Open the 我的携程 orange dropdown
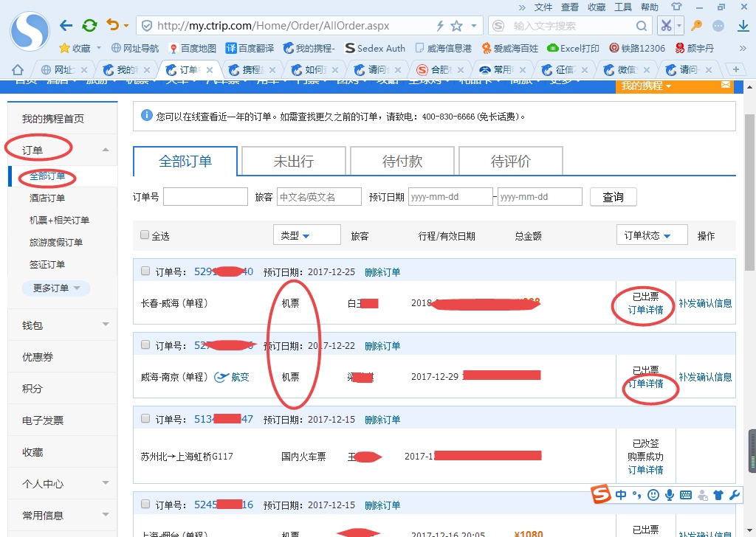The image size is (756, 537). (x=646, y=86)
